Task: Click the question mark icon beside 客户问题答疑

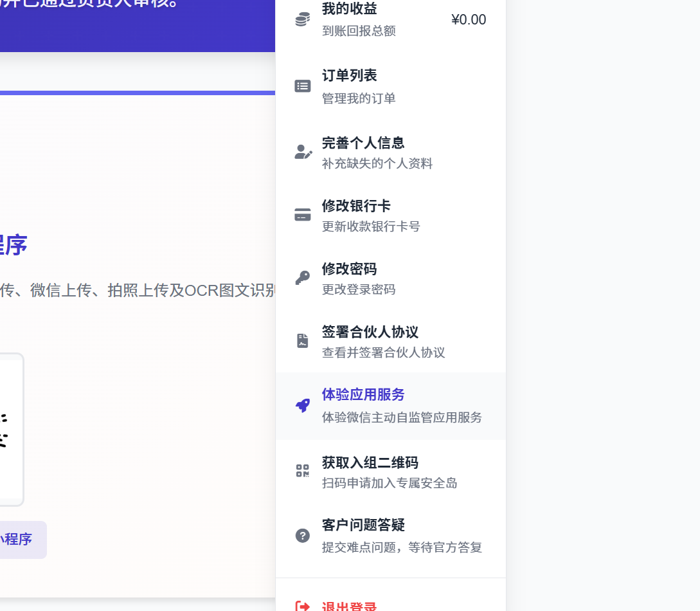Action: (x=302, y=534)
